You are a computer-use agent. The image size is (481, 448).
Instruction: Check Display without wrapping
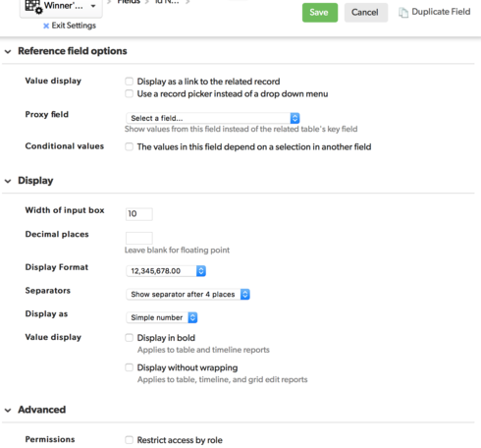130,367
